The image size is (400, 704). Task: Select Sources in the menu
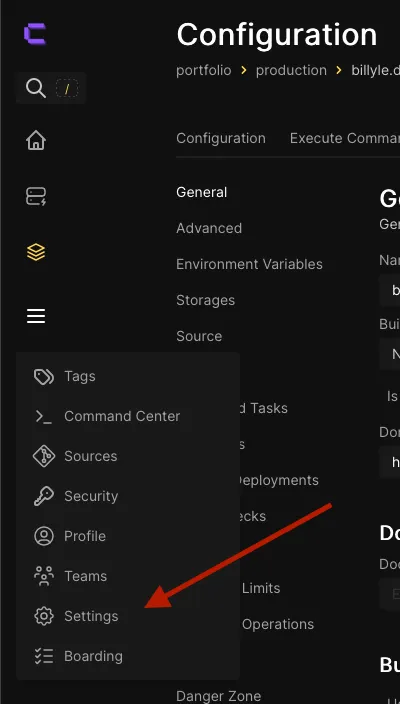91,456
